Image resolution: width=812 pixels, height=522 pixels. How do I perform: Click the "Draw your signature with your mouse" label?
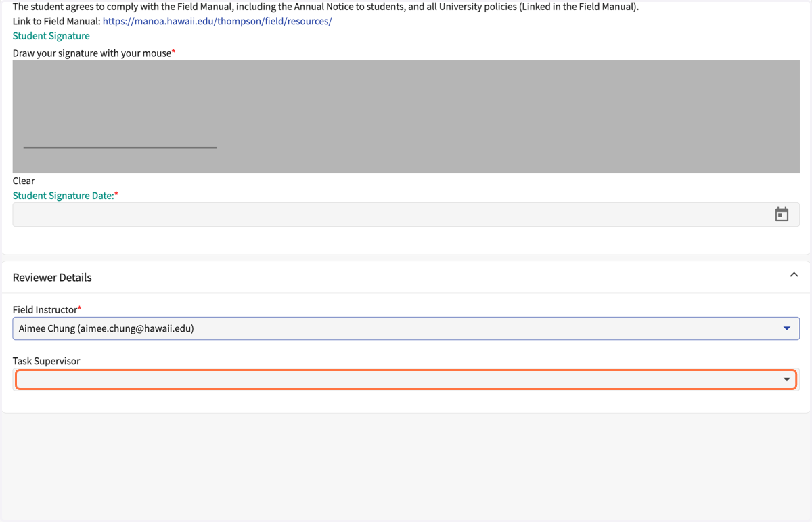92,53
